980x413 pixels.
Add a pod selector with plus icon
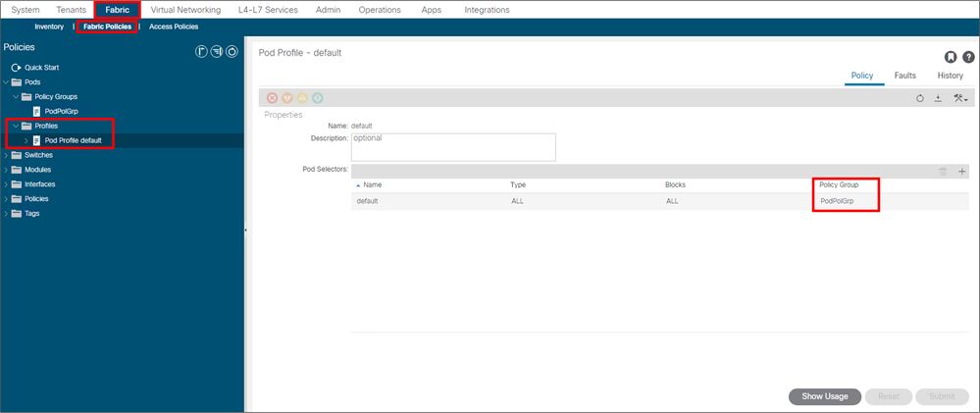[x=962, y=172]
